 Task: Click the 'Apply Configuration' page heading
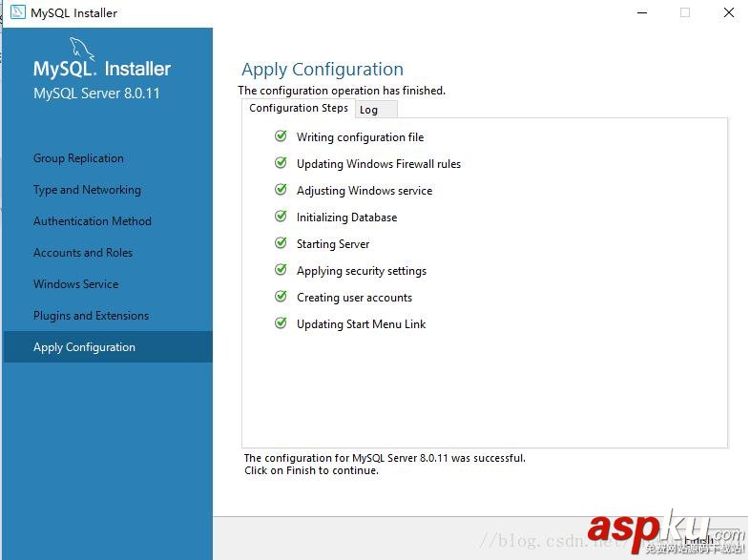[x=323, y=70]
